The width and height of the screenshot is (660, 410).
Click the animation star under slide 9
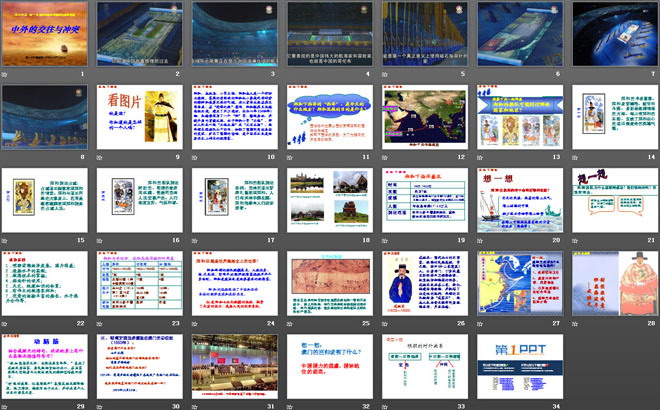(x=100, y=157)
